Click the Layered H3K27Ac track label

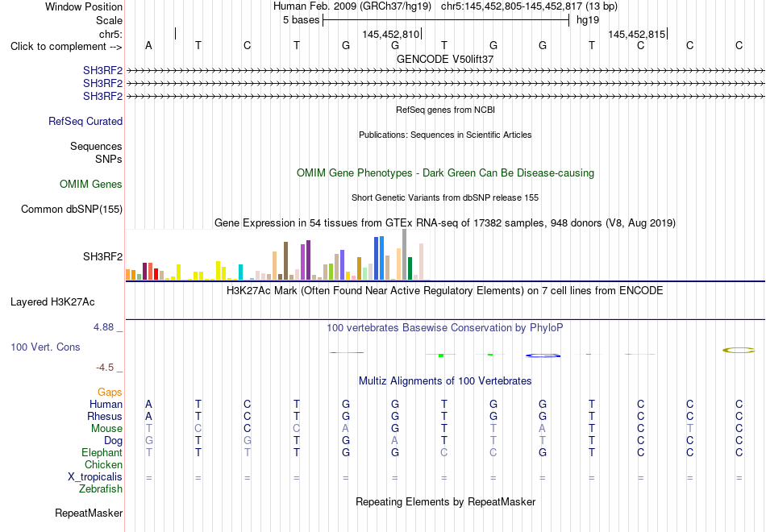52,302
